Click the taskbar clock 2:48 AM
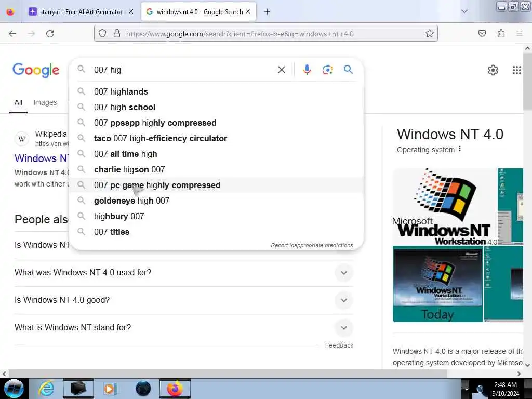 point(505,385)
